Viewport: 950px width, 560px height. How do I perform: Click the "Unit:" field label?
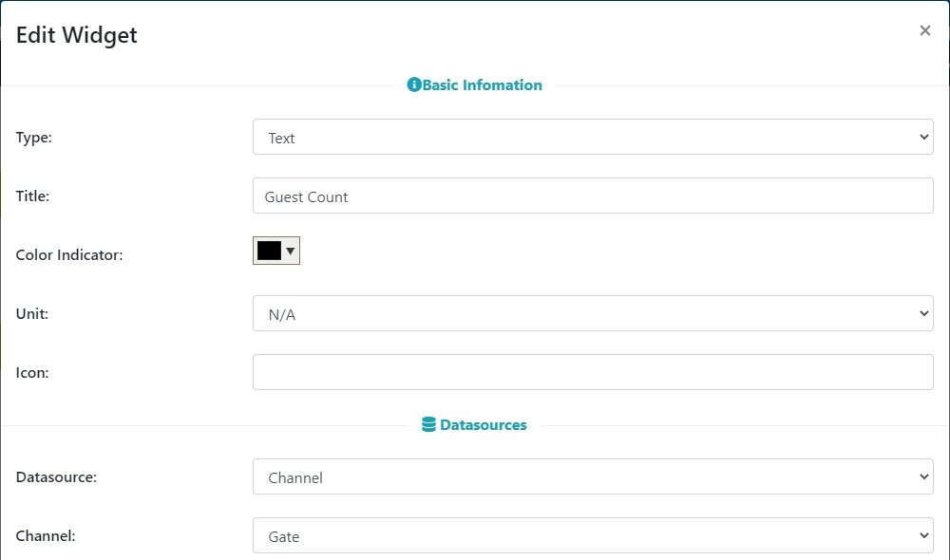point(32,314)
